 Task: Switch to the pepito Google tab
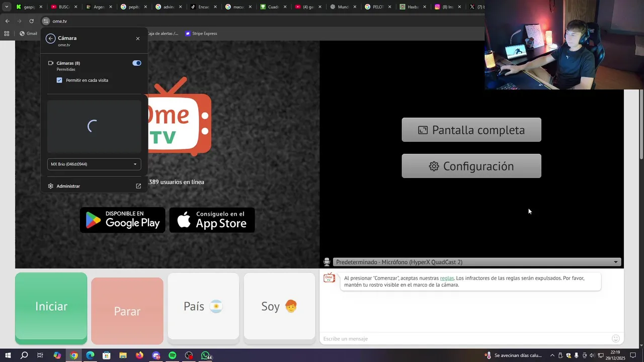[x=134, y=7]
